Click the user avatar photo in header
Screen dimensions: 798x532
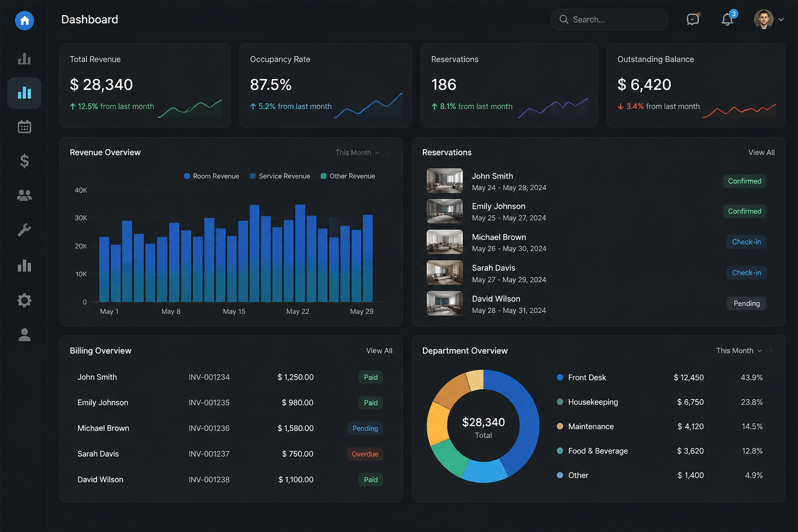(763, 20)
